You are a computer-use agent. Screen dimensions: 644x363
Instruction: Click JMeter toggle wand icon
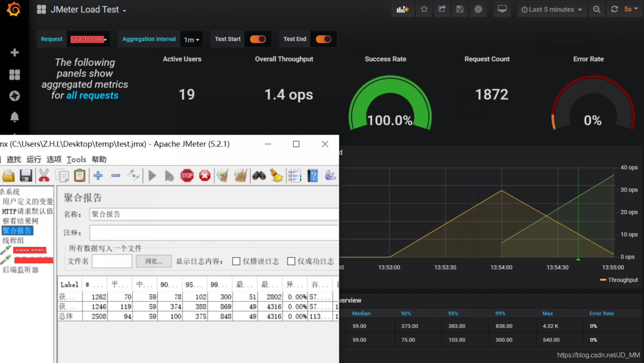[133, 176]
